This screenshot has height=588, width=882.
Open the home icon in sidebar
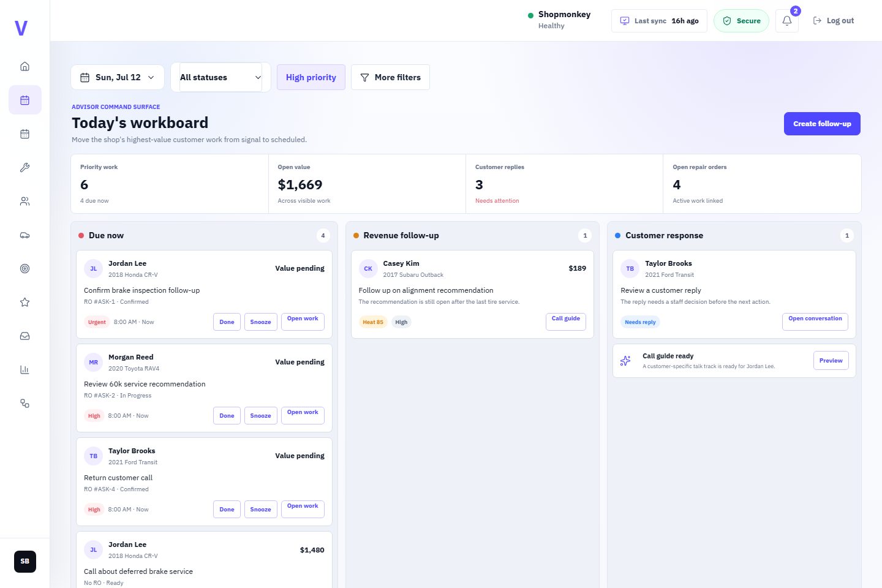pyautogui.click(x=24, y=66)
